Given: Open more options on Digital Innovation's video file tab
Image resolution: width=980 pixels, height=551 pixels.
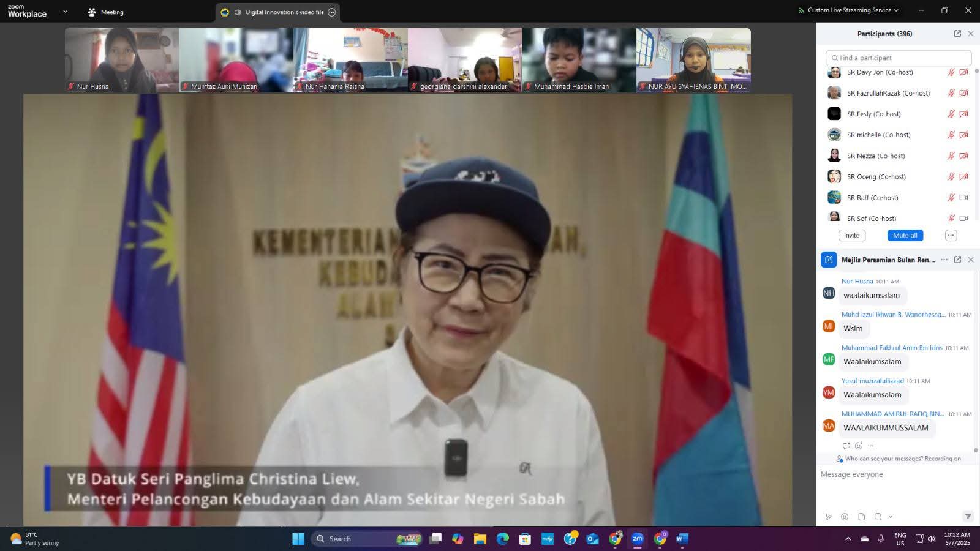Looking at the screenshot, I should pyautogui.click(x=332, y=12).
